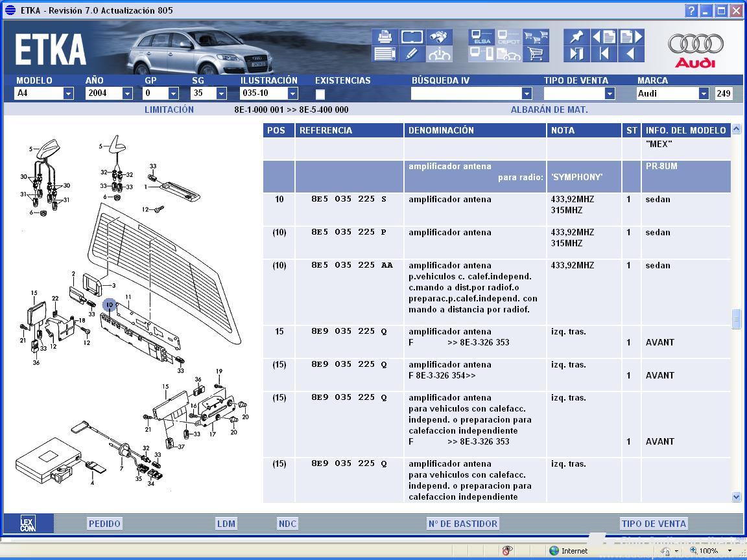The width and height of the screenshot is (747, 560).
Task: Click the NDC button
Action: 287,524
